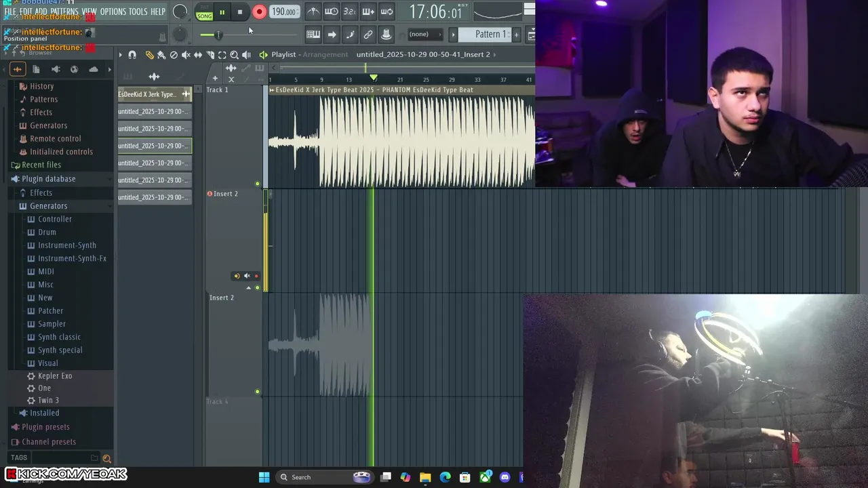Open untitled_2025-10-29 Insert 2 clip arrow
Screen dimensions: 868x488
coord(495,54)
